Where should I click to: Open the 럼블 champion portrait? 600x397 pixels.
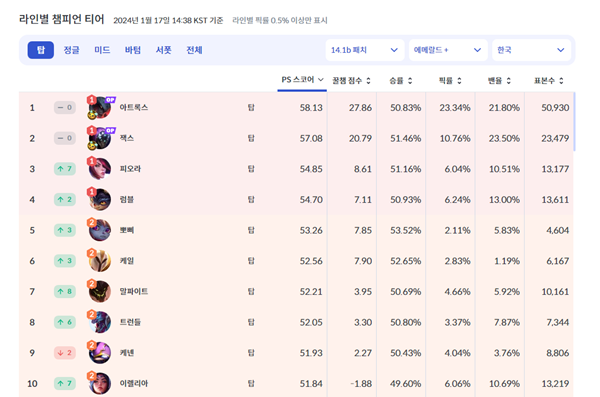pos(100,199)
